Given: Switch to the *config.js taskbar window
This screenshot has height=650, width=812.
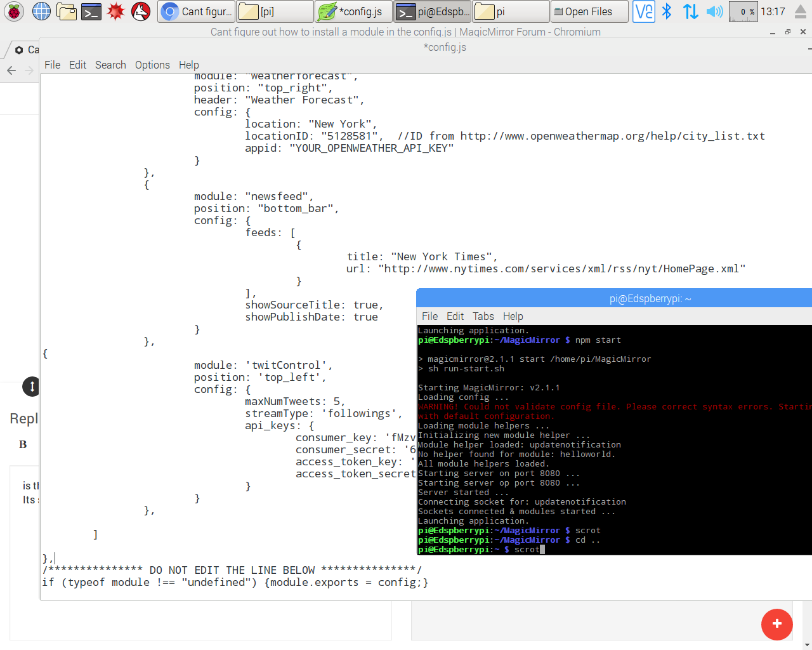Looking at the screenshot, I should [353, 11].
